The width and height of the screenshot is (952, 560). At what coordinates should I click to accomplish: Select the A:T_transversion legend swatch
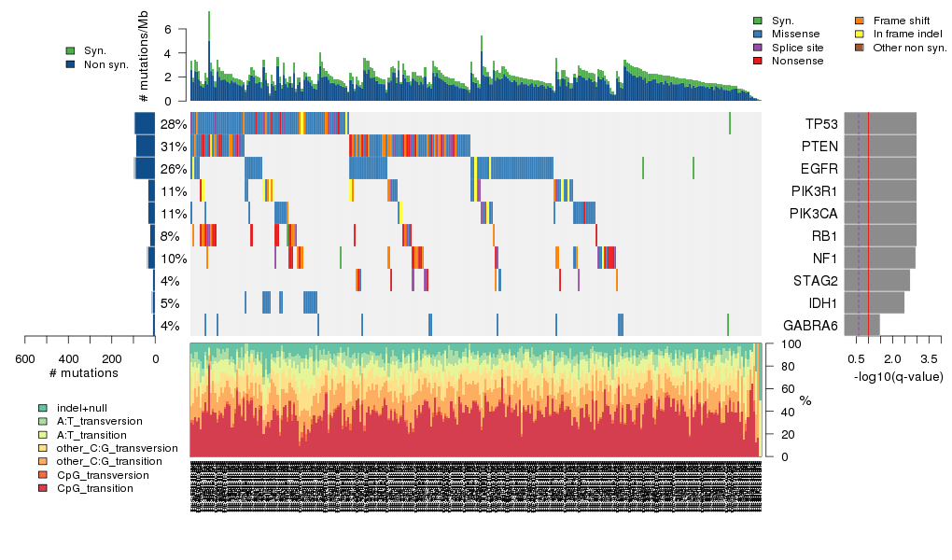(x=43, y=422)
